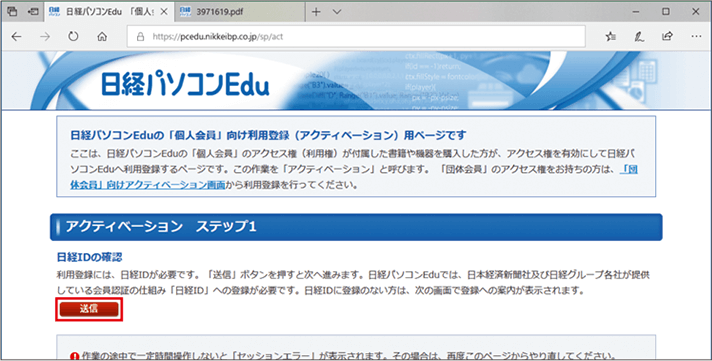The height and width of the screenshot is (361, 712).
Task: Open the Settings and more ellipsis menu
Action: point(696,36)
